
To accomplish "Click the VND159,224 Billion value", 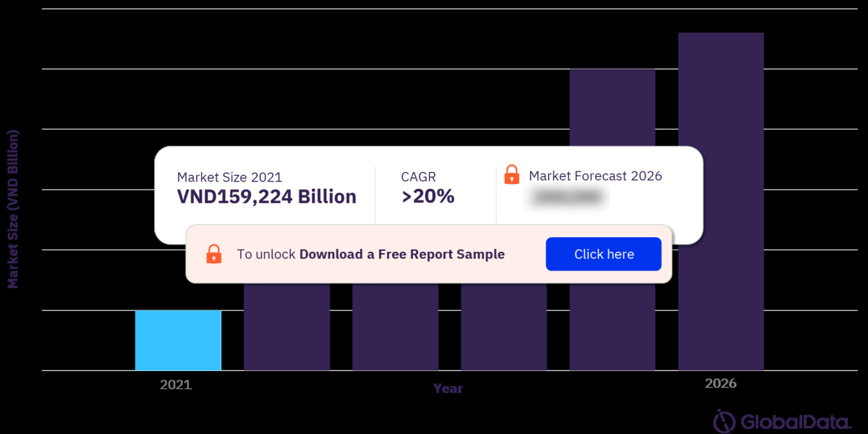I will [x=266, y=197].
